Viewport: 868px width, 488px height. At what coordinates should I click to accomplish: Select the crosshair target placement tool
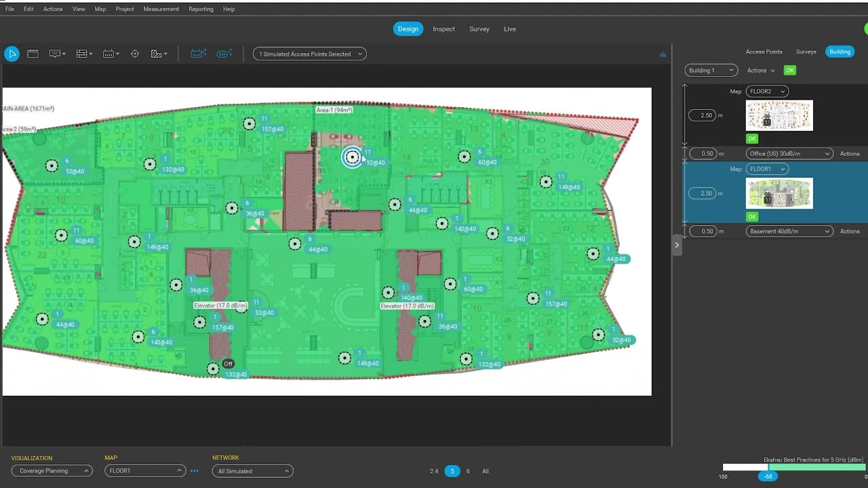tap(135, 54)
